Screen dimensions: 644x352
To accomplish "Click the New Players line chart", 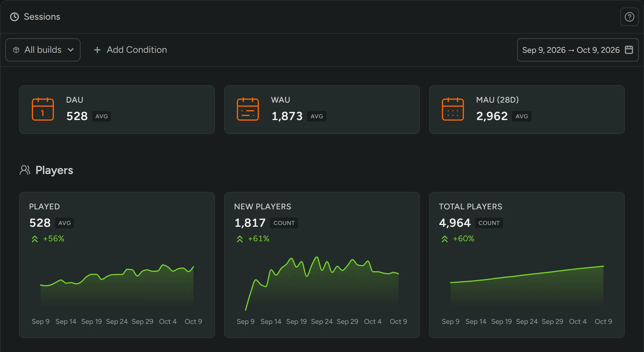I will pos(322,284).
